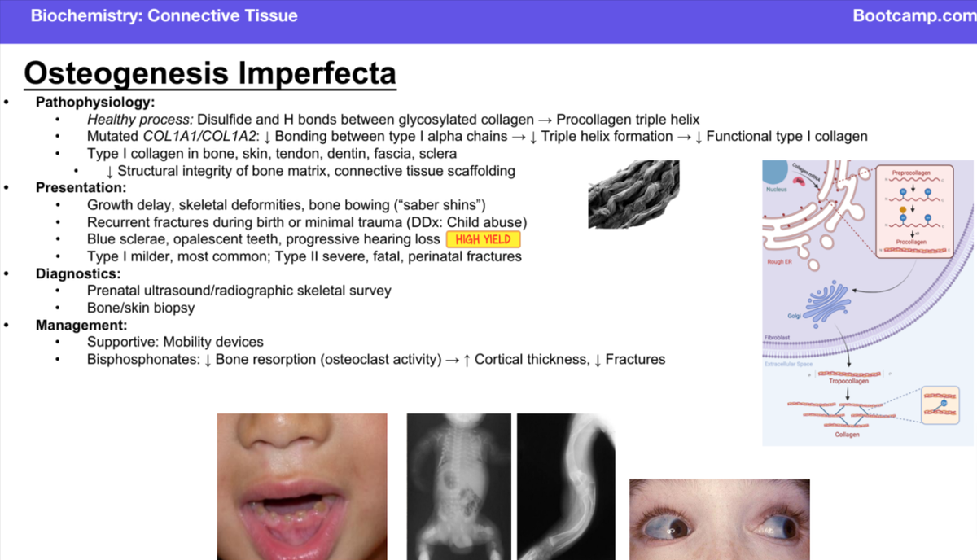977x560 pixels.
Task: Select the "Extracellular Space" diagram label
Action: pyautogui.click(x=788, y=364)
